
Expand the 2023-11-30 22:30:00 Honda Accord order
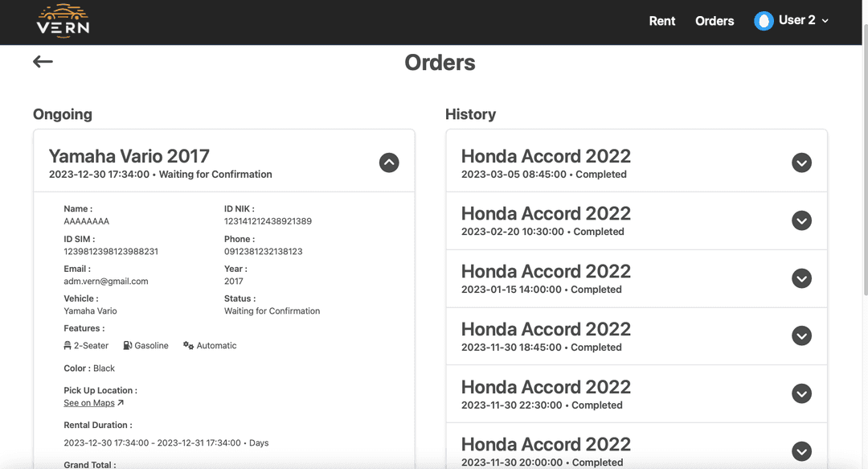(801, 393)
